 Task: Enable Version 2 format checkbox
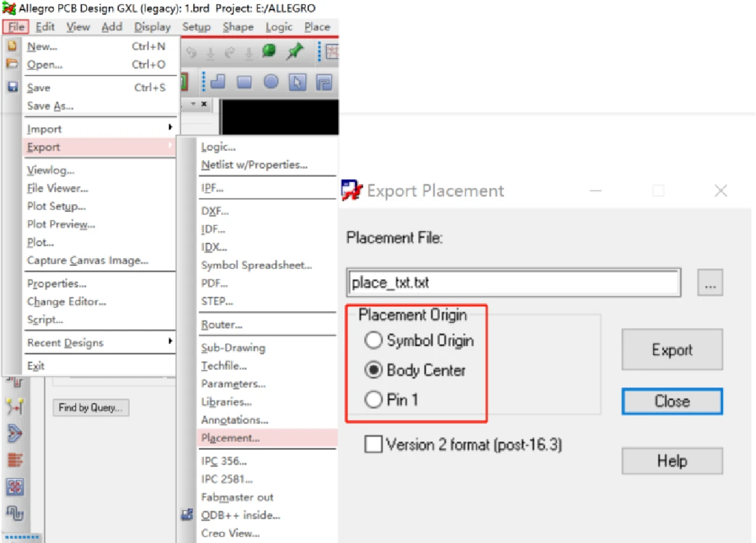pos(373,444)
